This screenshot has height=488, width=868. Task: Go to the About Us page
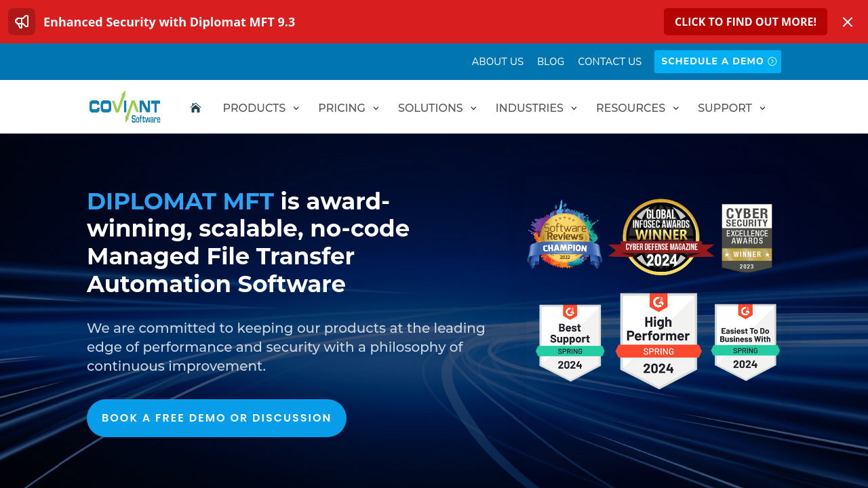(498, 62)
